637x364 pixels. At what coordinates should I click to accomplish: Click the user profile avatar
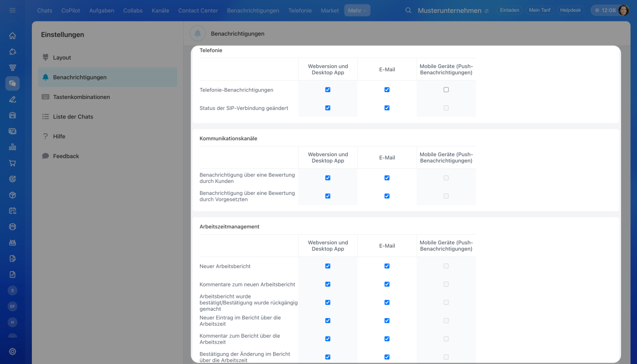click(x=624, y=10)
